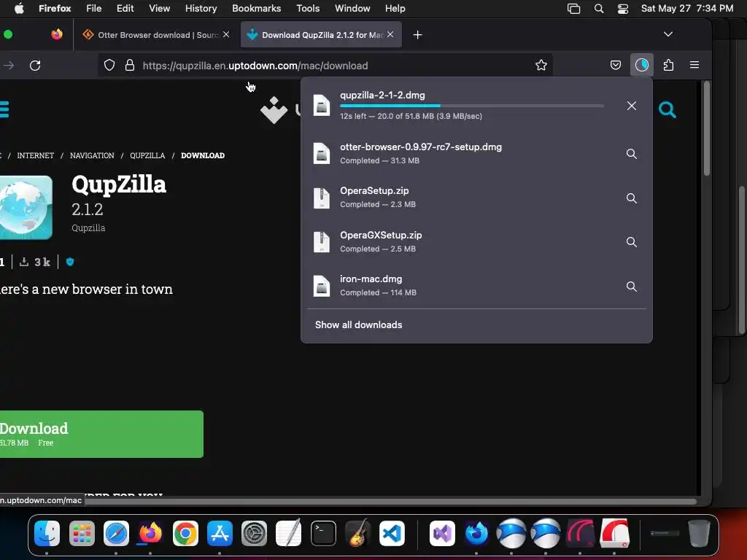The height and width of the screenshot is (560, 747).
Task: Open the Bookmarks menu
Action: click(x=256, y=8)
